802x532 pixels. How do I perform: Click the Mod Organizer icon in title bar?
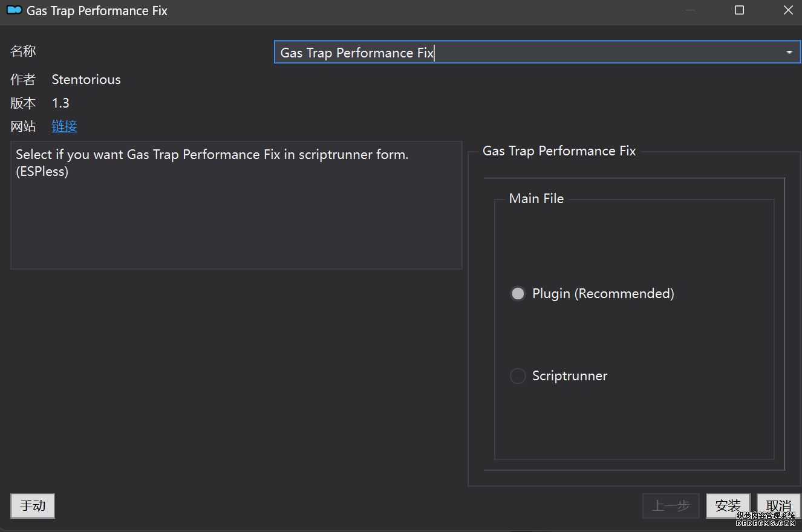[x=14, y=11]
